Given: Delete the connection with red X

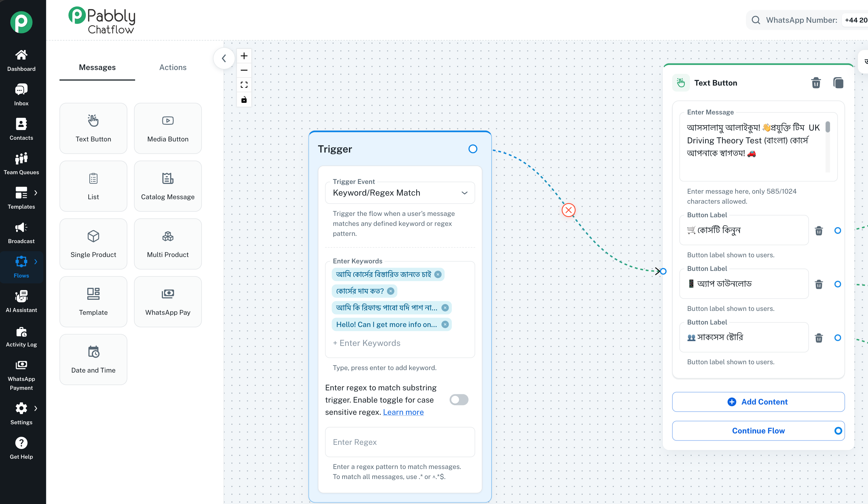Looking at the screenshot, I should [x=568, y=210].
